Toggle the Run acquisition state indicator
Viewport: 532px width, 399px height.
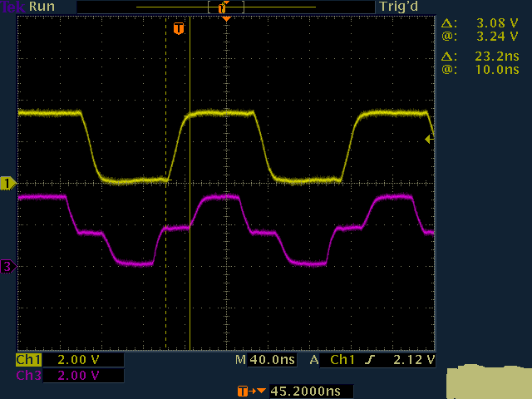tap(42, 7)
